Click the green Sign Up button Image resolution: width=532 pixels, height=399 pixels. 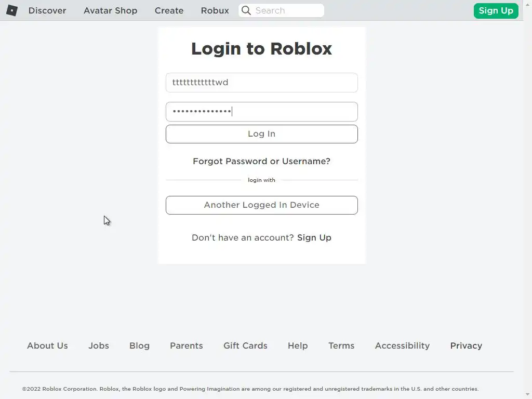coord(496,10)
